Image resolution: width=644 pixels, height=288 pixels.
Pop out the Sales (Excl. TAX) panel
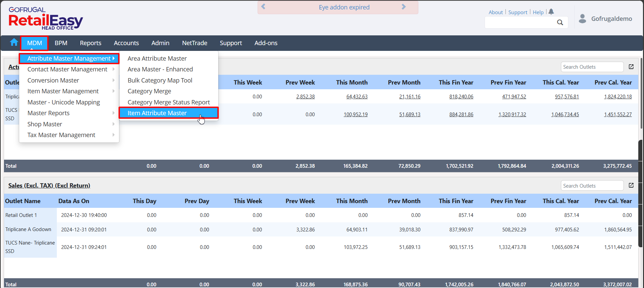(x=631, y=186)
